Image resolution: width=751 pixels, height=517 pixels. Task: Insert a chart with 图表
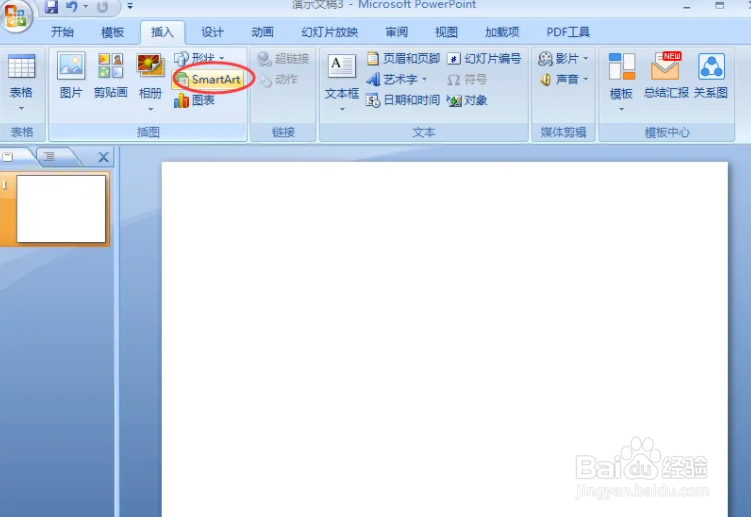[194, 100]
